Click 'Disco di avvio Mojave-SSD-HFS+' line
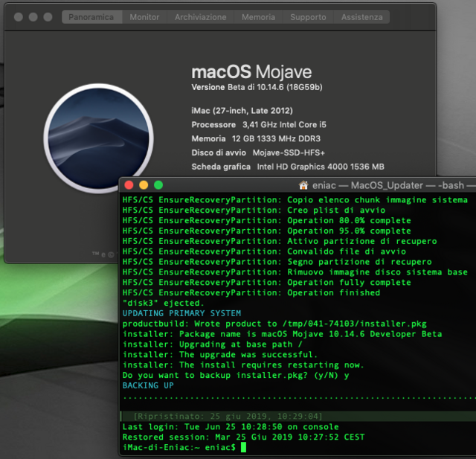This screenshot has width=476, height=459. (x=258, y=153)
